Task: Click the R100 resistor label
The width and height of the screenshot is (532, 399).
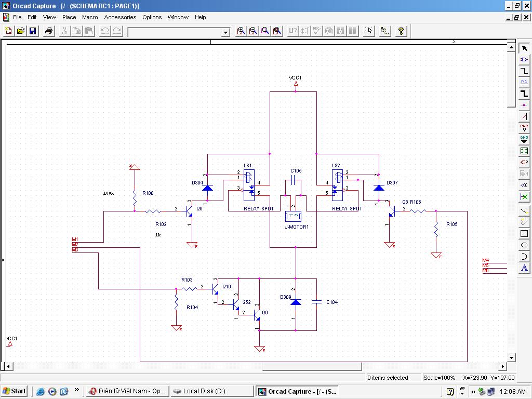Action: (148, 193)
